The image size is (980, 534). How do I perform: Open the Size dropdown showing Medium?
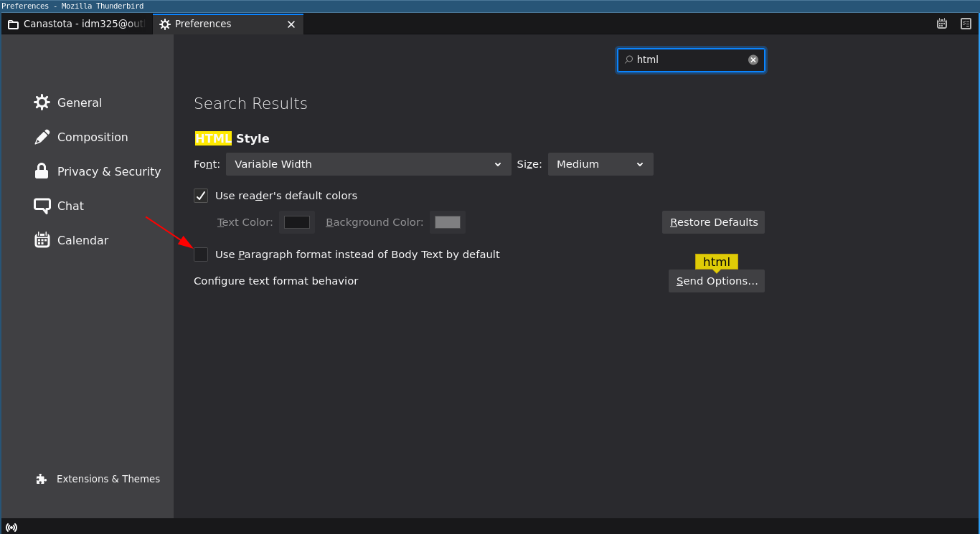point(600,164)
